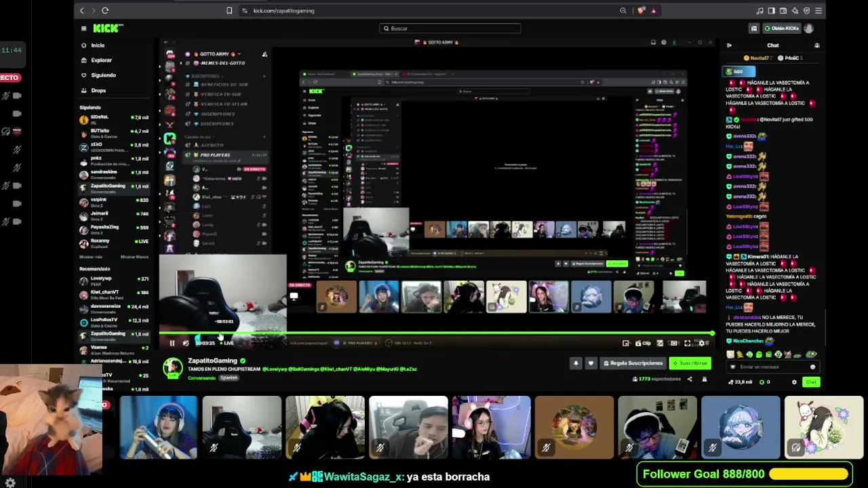The image size is (868, 488).
Task: Click the pinned 500 KICKs gift banner
Action: point(739,71)
